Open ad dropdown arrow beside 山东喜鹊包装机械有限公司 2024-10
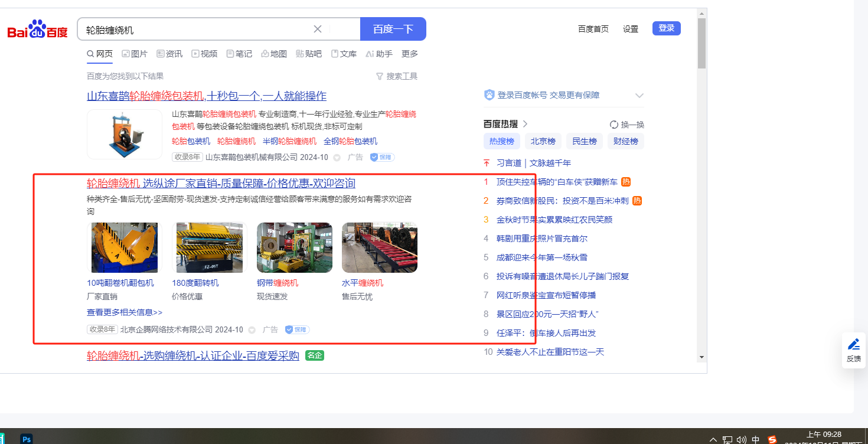This screenshot has height=444, width=868. point(337,158)
